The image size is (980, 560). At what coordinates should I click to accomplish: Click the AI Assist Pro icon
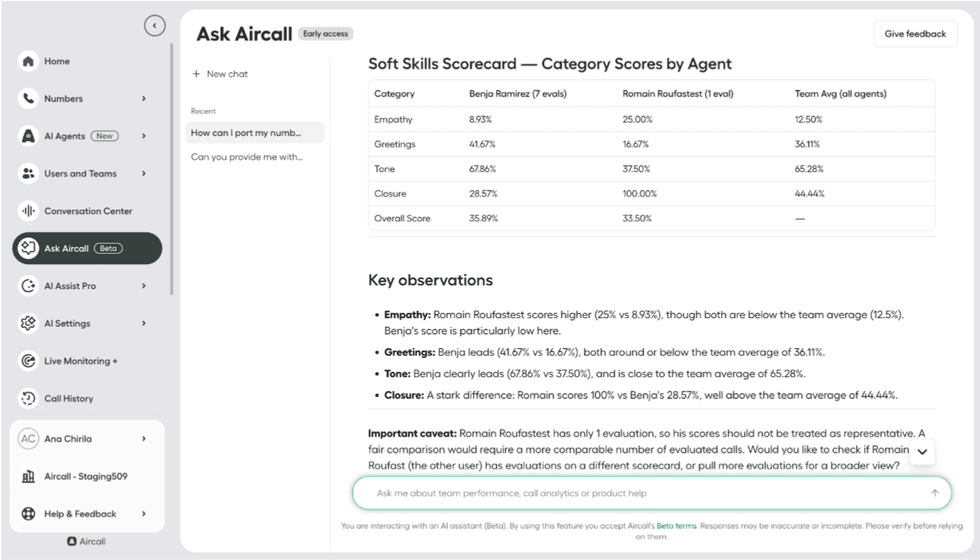[29, 286]
